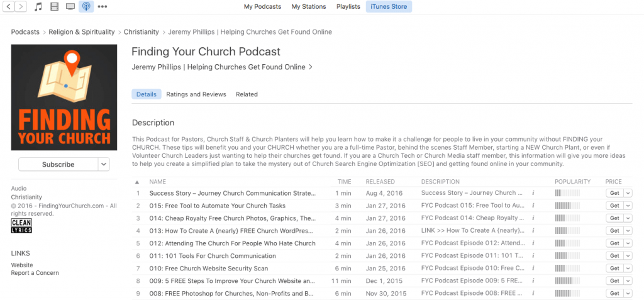The image size is (644, 300).
Task: Go to Christianity breadcrumb
Action: 142,31
